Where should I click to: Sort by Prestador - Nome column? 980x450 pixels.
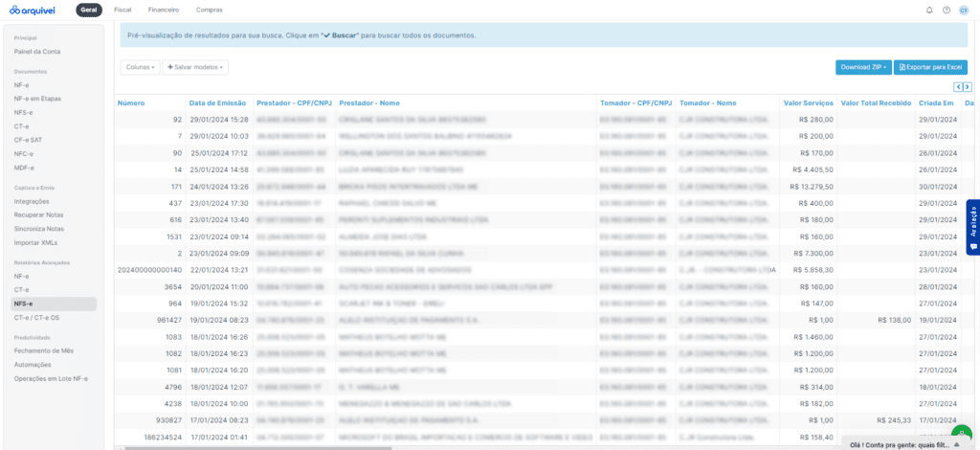tap(369, 103)
